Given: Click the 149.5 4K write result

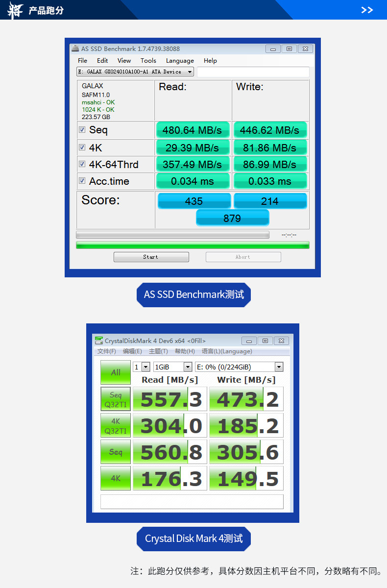Looking at the screenshot, I should (x=246, y=478).
